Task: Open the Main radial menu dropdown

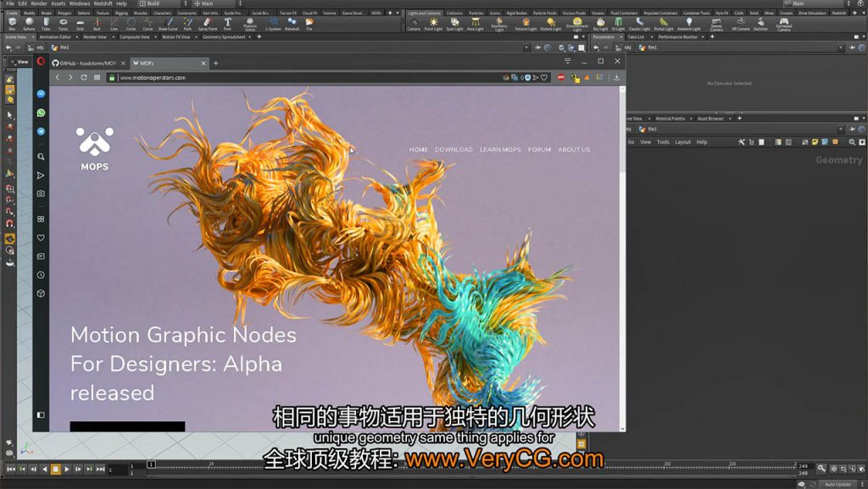Action: tap(218, 3)
